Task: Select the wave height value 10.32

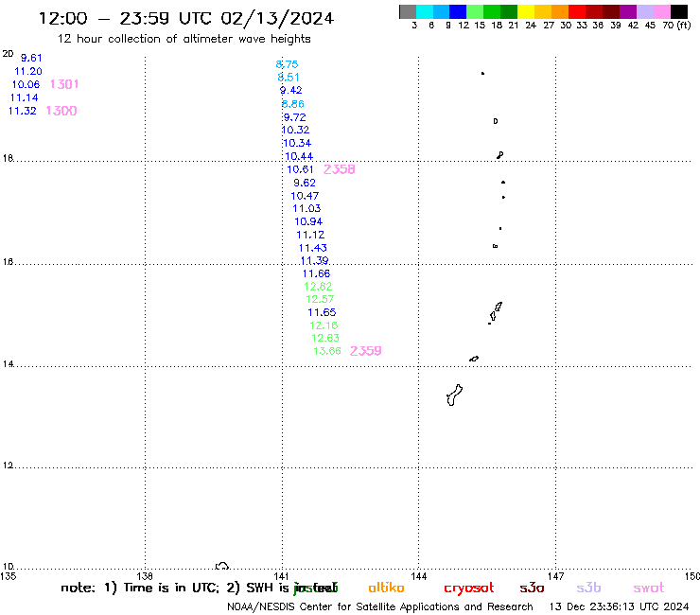Action: pos(295,130)
